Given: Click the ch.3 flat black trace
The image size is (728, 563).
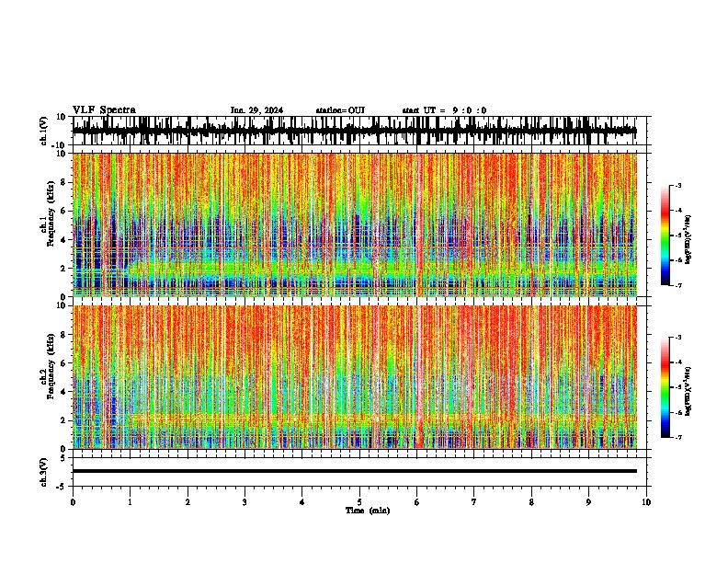Looking at the screenshot, I should coord(355,471).
